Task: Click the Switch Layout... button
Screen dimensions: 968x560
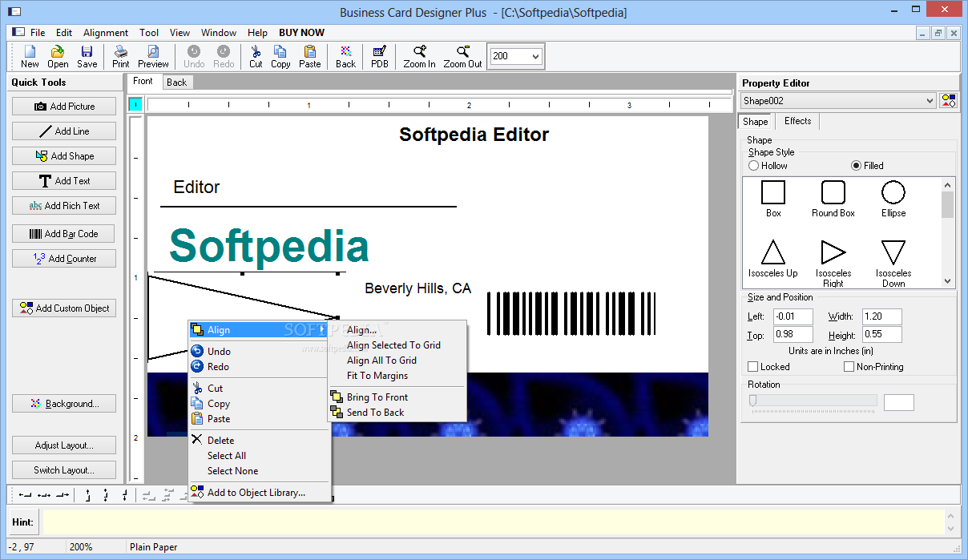Action: (x=64, y=470)
